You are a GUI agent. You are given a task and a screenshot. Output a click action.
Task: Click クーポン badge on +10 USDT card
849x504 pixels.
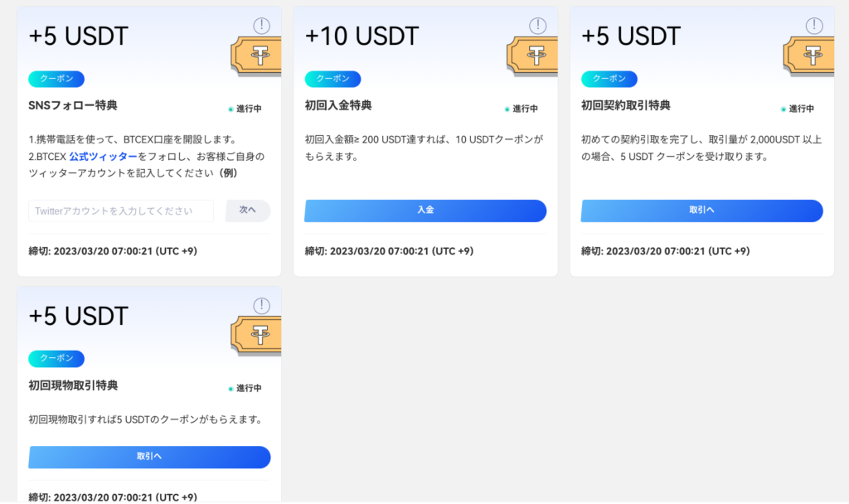332,79
